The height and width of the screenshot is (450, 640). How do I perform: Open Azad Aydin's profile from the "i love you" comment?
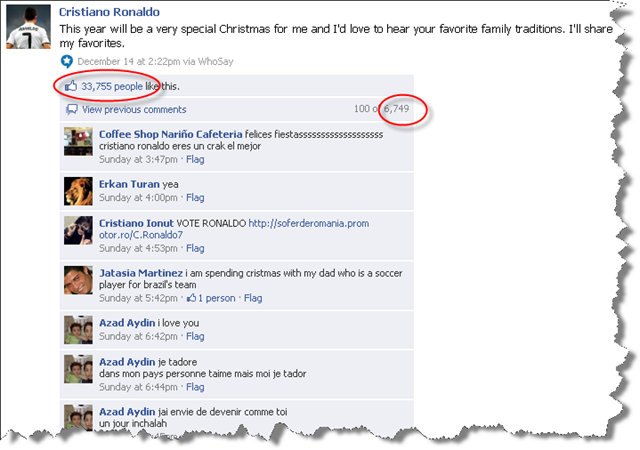[x=127, y=323]
